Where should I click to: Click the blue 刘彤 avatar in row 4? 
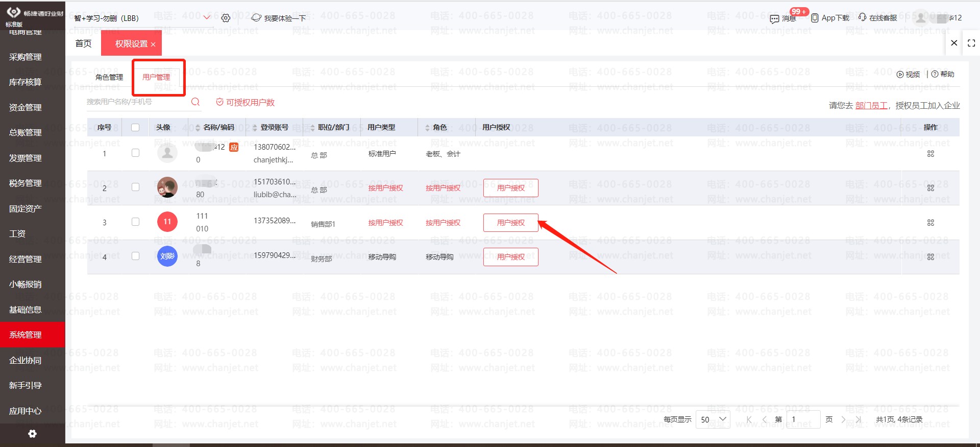point(167,256)
